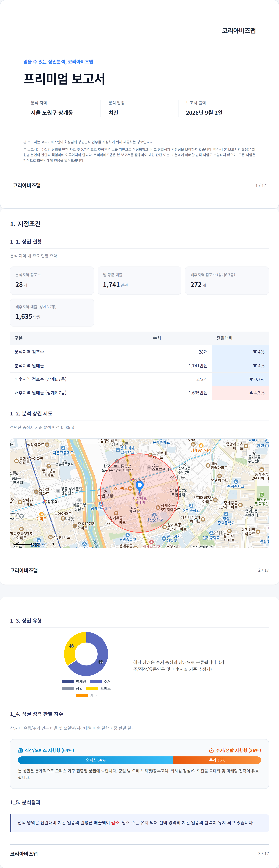Screen dimensions: 279x868
Task: Click the 직장/오피스 지향형 (64%) label
Action: click(49, 750)
